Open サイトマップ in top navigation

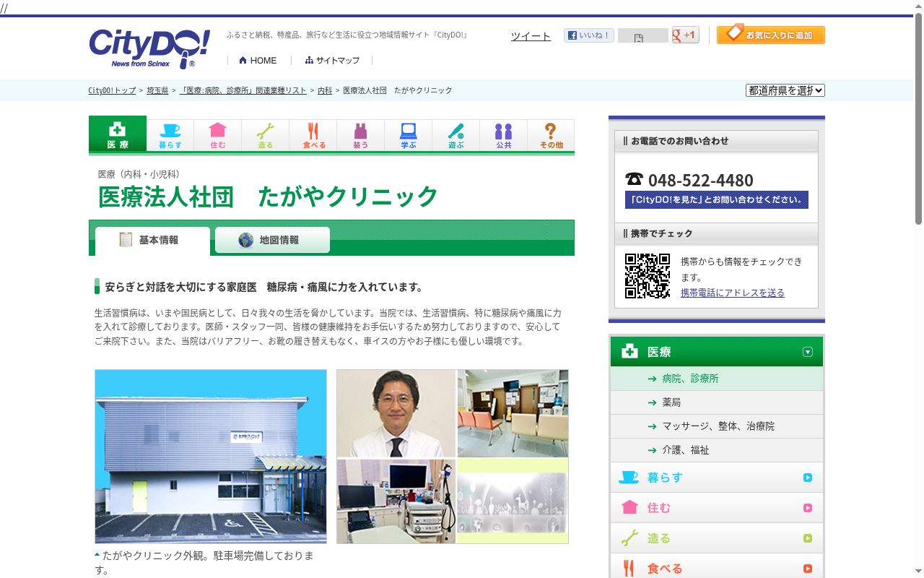click(332, 60)
